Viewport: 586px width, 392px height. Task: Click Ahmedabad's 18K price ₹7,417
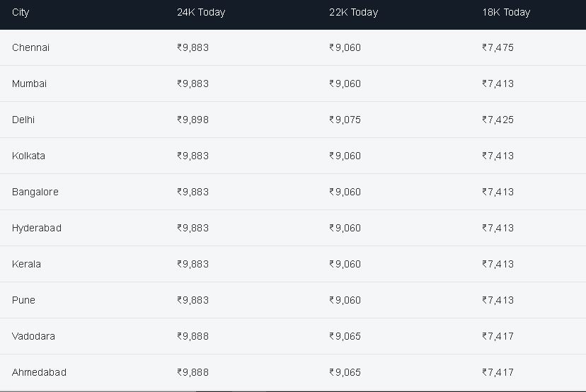(498, 372)
